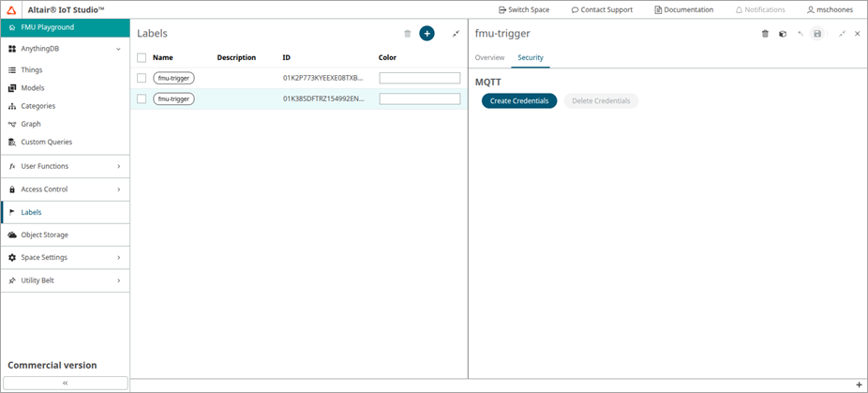Click the add new label plus button
Viewport: 868px width, 393px height.
(427, 34)
